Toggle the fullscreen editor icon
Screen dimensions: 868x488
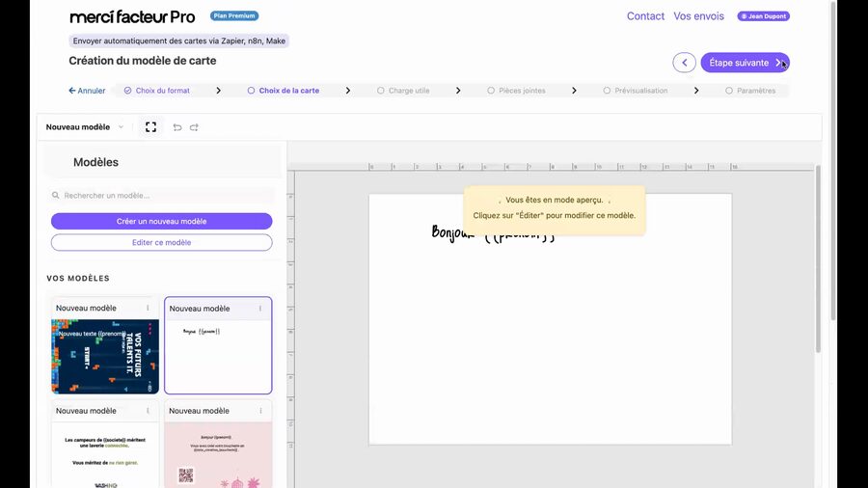click(150, 126)
